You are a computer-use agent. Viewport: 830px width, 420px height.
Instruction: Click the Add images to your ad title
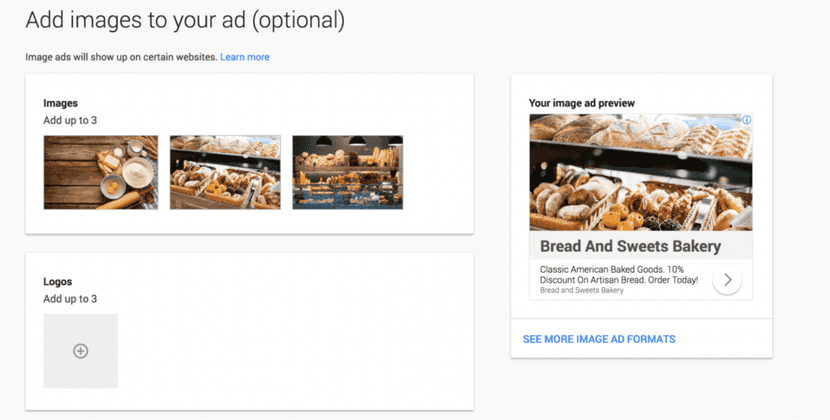click(x=185, y=19)
